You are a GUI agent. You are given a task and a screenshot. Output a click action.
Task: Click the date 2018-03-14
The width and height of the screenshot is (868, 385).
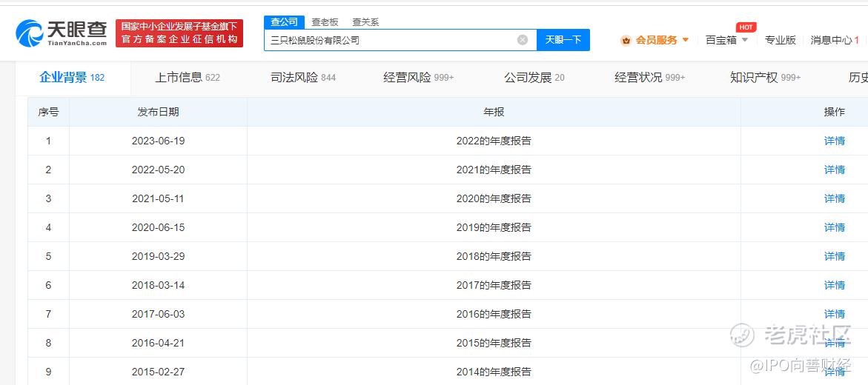tap(159, 285)
